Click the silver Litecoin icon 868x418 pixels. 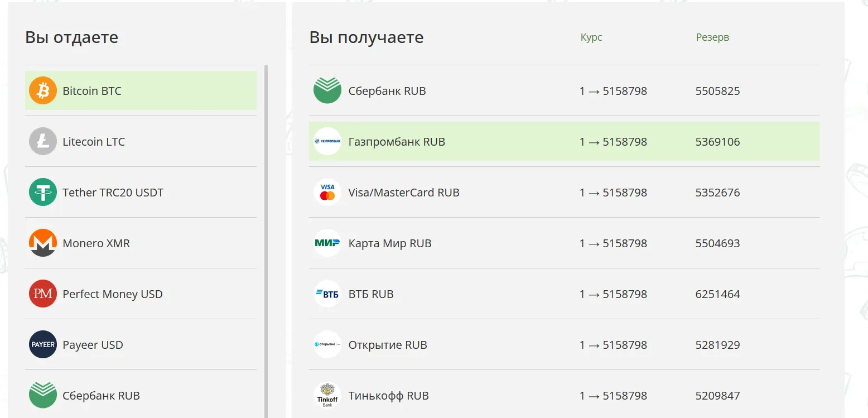click(43, 141)
